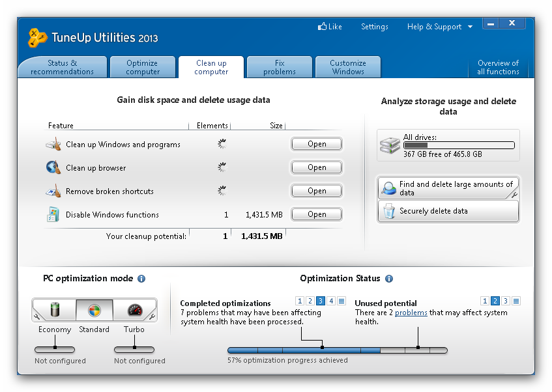Open Clean up Windows and programs
Viewport: 552px width, 392px height.
tap(317, 144)
